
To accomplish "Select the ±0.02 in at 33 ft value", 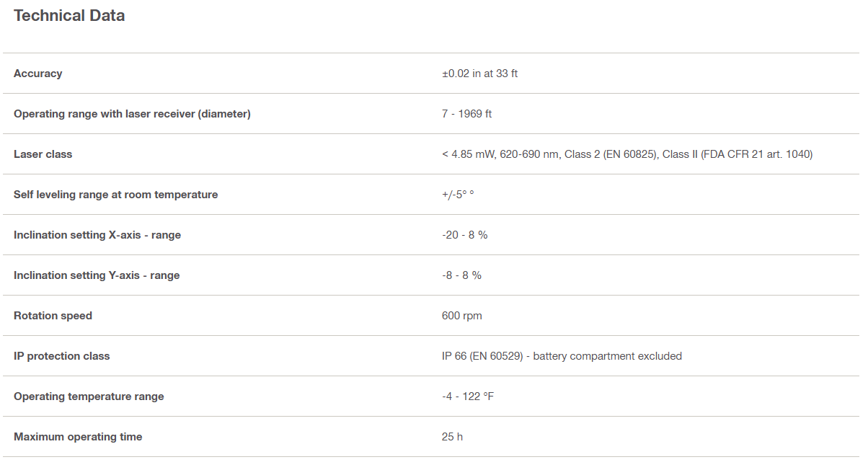I will (479, 74).
